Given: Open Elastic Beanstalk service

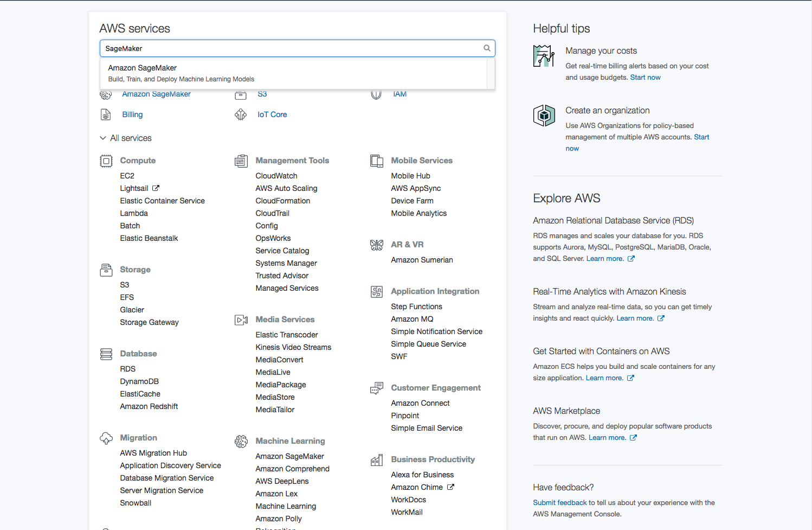Looking at the screenshot, I should coord(149,238).
